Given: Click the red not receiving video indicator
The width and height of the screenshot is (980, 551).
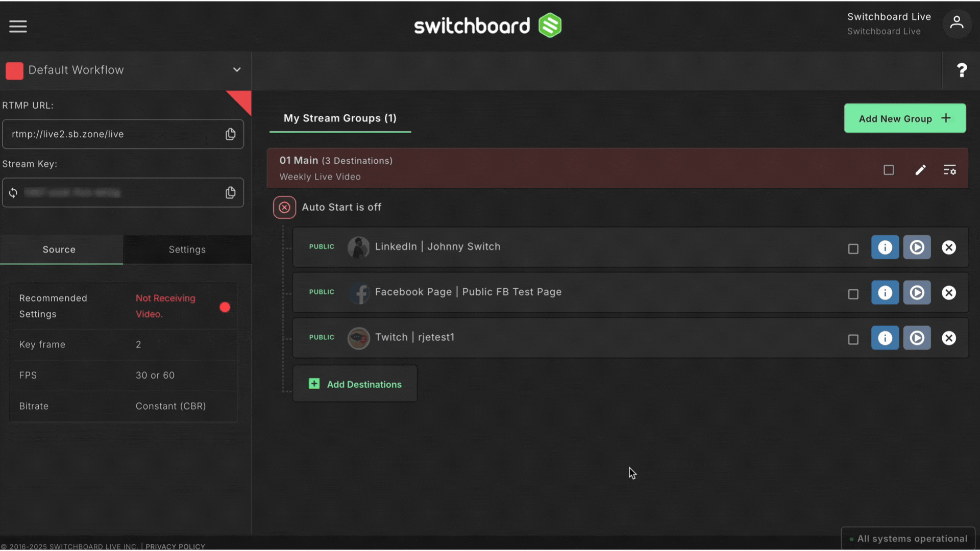Looking at the screenshot, I should (x=225, y=307).
